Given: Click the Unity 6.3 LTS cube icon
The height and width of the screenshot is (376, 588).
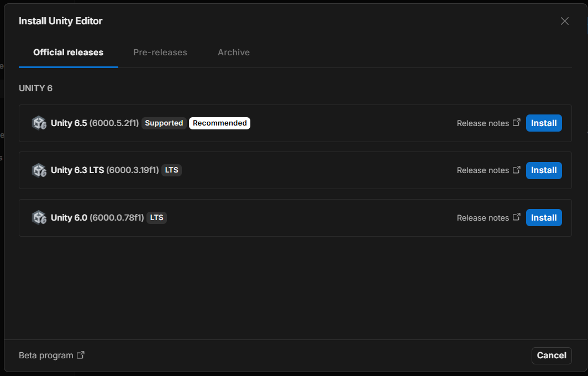Looking at the screenshot, I should coord(39,170).
